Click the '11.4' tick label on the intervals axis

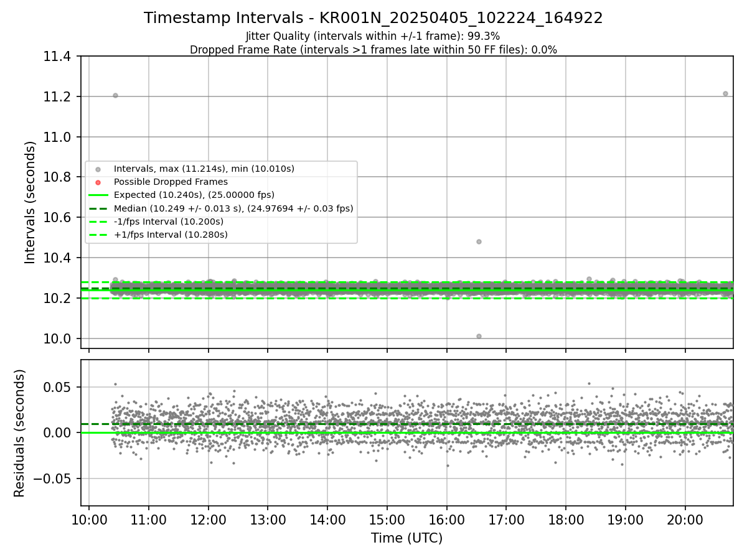[57, 57]
